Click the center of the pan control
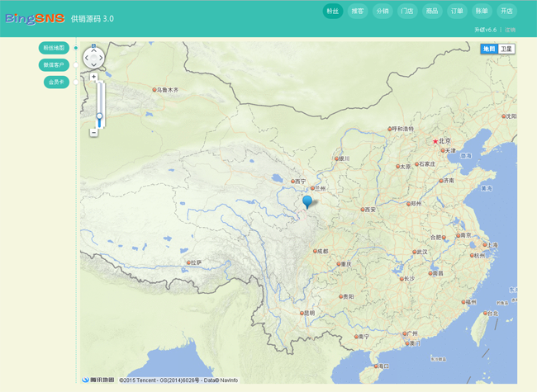 click(x=93, y=58)
